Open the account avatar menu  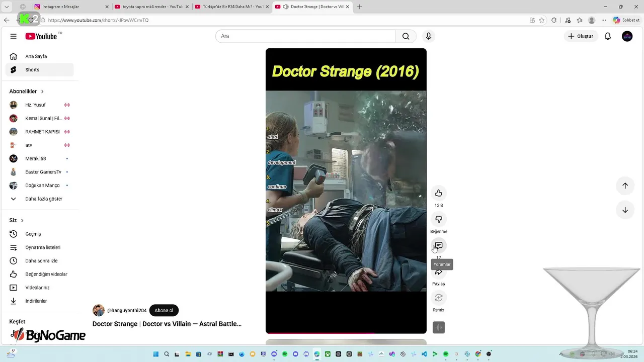pyautogui.click(x=627, y=36)
